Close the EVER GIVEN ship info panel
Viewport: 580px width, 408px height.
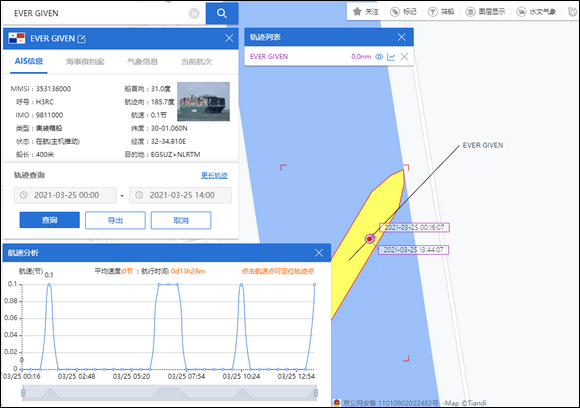229,38
